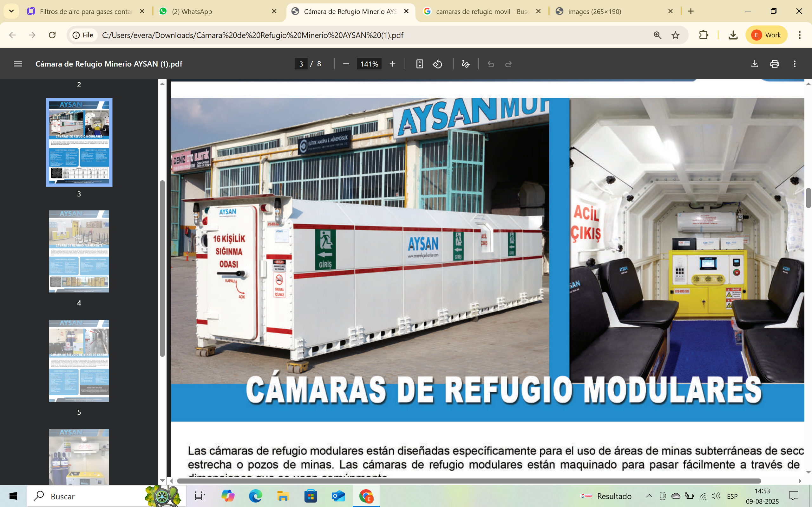Screen dimensions: 812x507
Task: Click the zoom percentage field 141%
Action: (369, 64)
